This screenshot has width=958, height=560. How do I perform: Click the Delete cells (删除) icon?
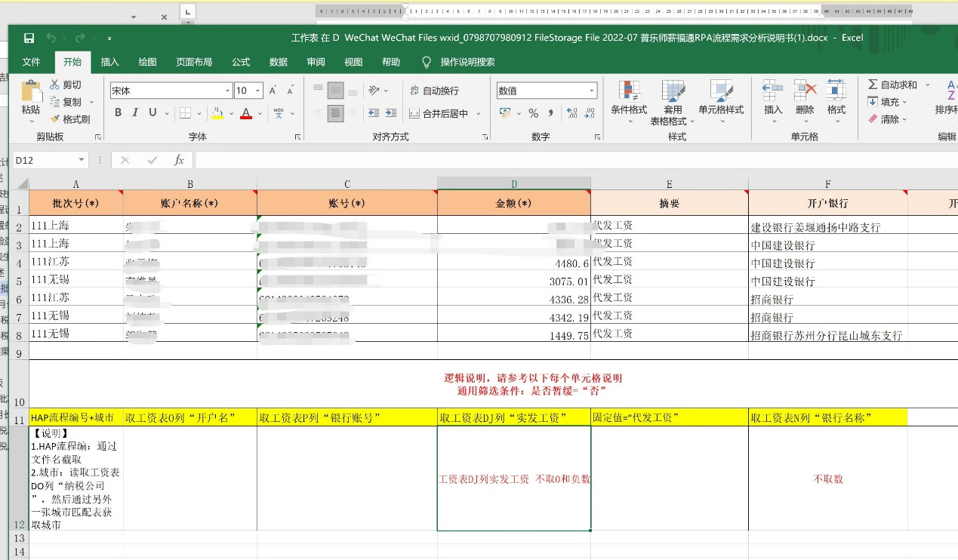[805, 99]
